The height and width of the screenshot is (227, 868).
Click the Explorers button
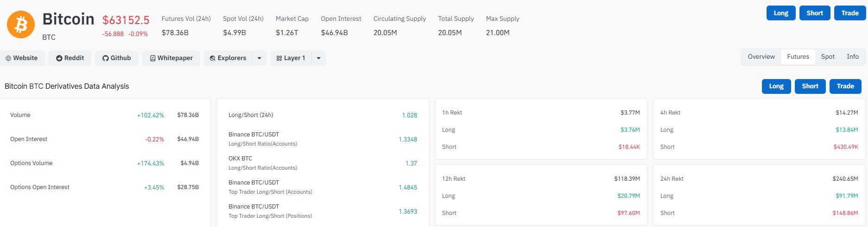tap(228, 58)
